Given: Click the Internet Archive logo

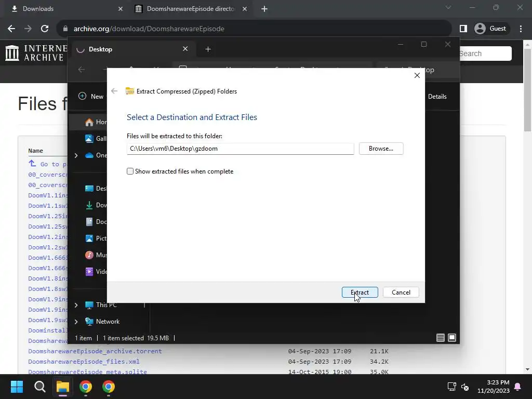Looking at the screenshot, I should (36, 54).
